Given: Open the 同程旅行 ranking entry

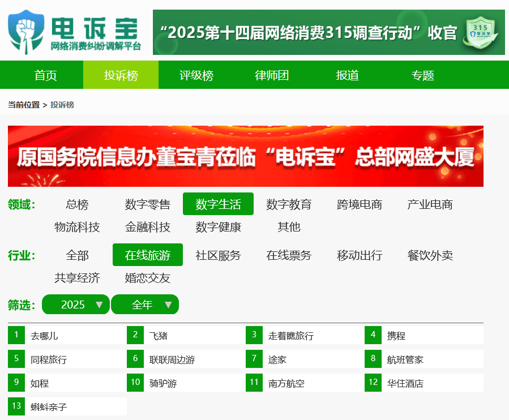Looking at the screenshot, I should 49,359.
